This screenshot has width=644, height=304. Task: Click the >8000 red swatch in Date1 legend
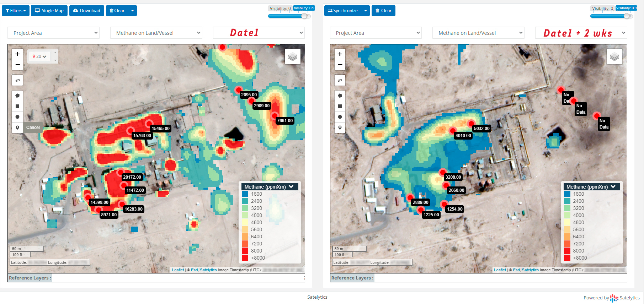(x=245, y=258)
